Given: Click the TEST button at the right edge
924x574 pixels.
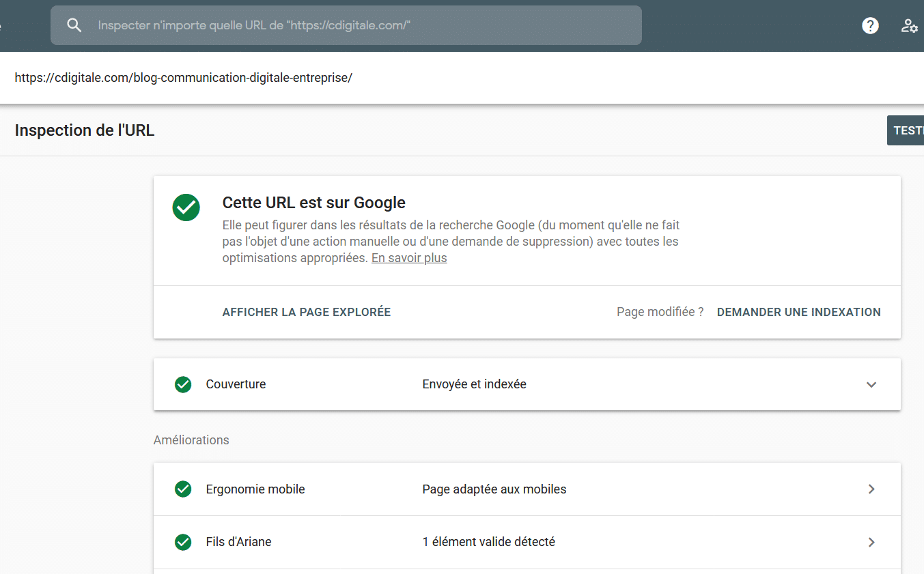Looking at the screenshot, I should click(906, 130).
